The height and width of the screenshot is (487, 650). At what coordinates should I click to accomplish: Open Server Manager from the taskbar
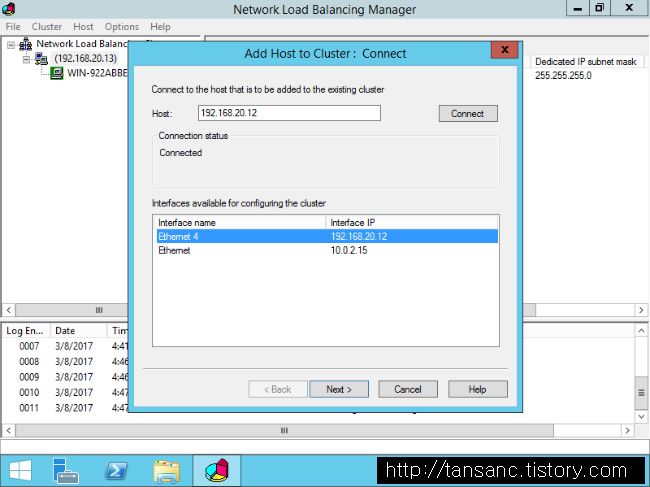pos(65,471)
